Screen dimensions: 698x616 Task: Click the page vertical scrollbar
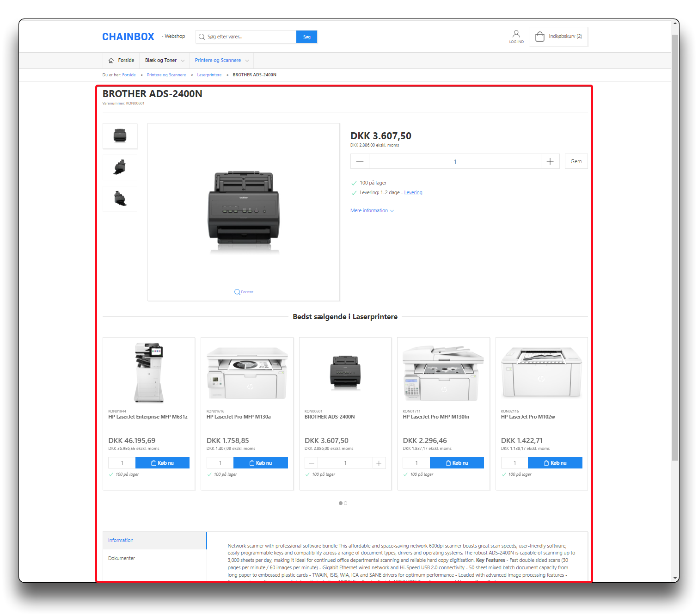pyautogui.click(x=675, y=247)
